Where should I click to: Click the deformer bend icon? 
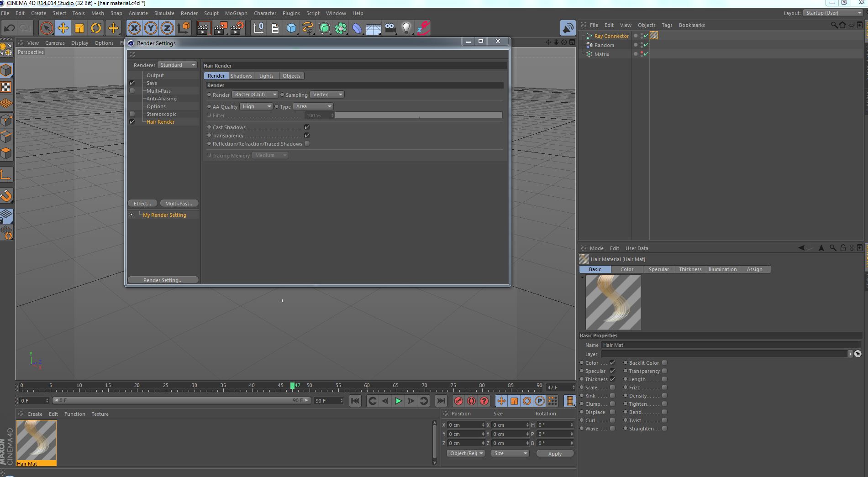click(x=357, y=28)
